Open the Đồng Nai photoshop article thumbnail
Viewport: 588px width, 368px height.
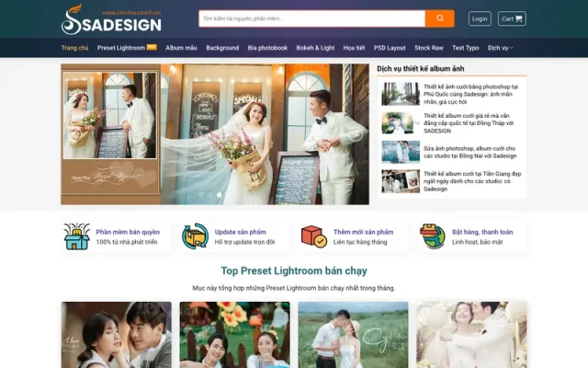401,152
